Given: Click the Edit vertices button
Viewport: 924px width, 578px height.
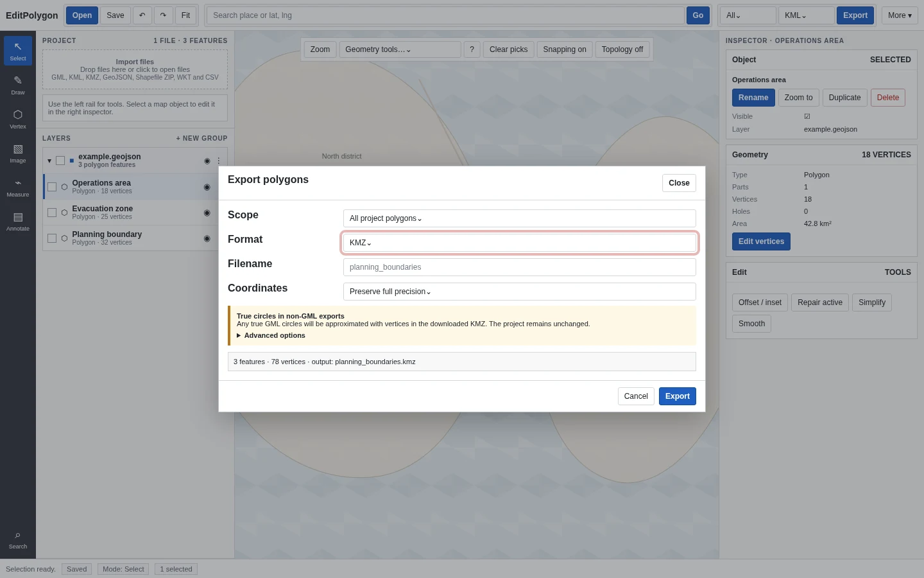Looking at the screenshot, I should coord(761,241).
